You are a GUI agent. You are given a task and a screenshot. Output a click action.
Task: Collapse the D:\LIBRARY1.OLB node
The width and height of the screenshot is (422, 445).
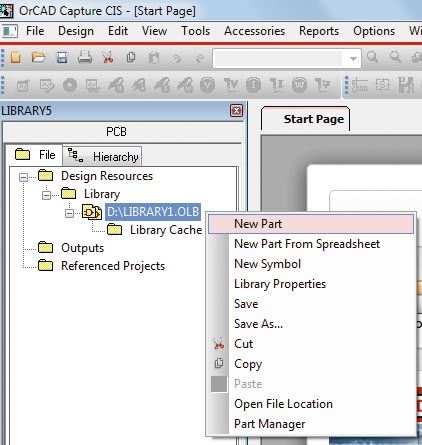tap(69, 213)
